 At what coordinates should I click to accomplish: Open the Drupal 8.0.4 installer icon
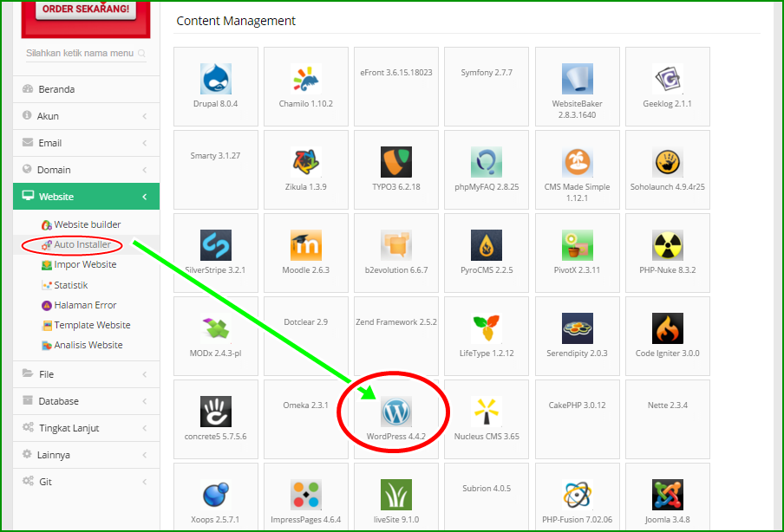click(215, 79)
